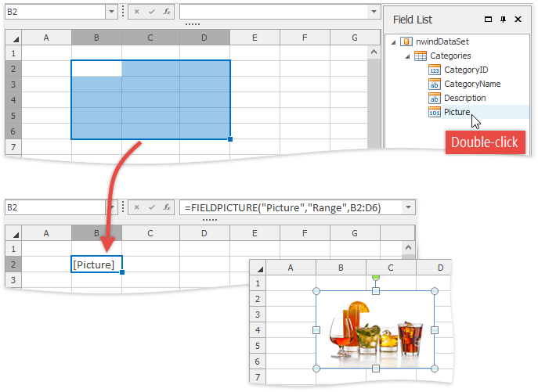Collapse the nwindDataSet tree node

click(394, 41)
